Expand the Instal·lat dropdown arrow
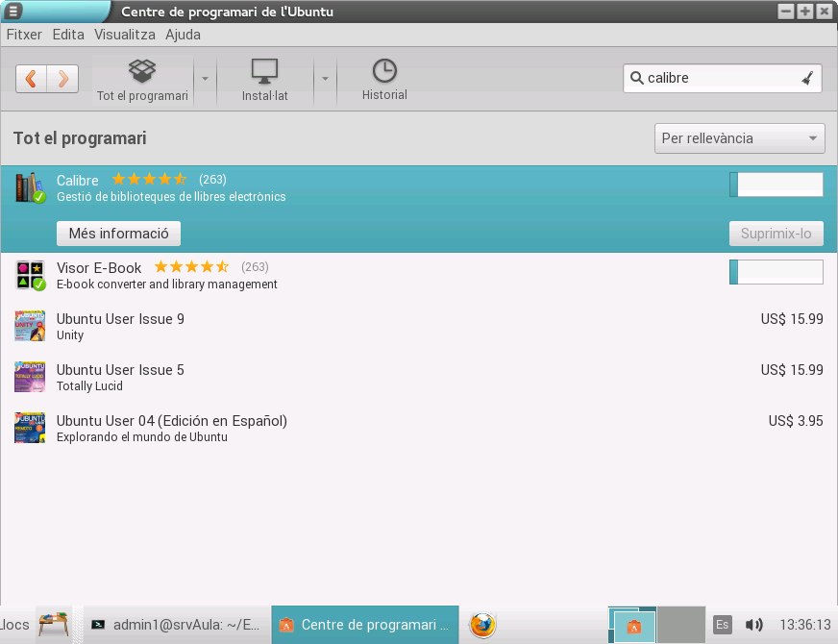Viewport: 838px width, 644px height. coord(325,79)
